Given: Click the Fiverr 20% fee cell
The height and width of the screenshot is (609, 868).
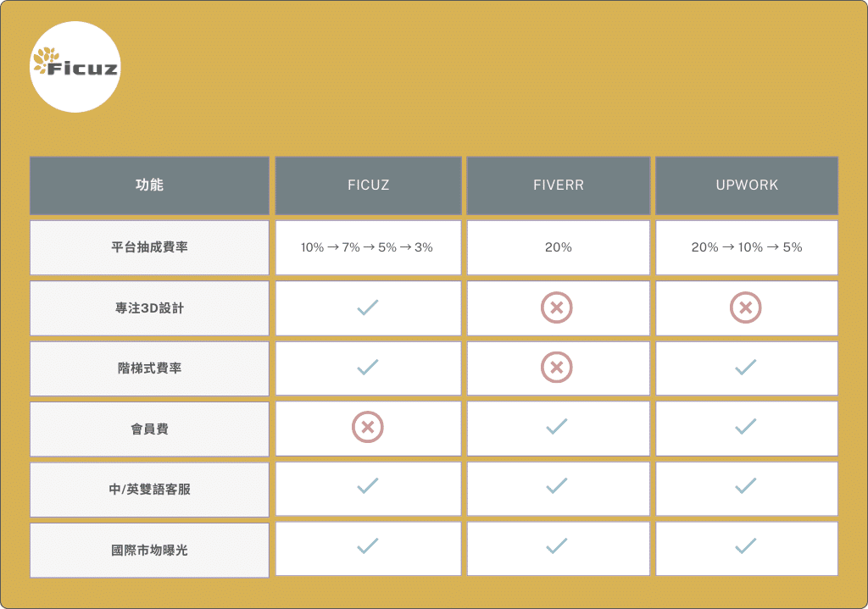Looking at the screenshot, I should tap(558, 247).
